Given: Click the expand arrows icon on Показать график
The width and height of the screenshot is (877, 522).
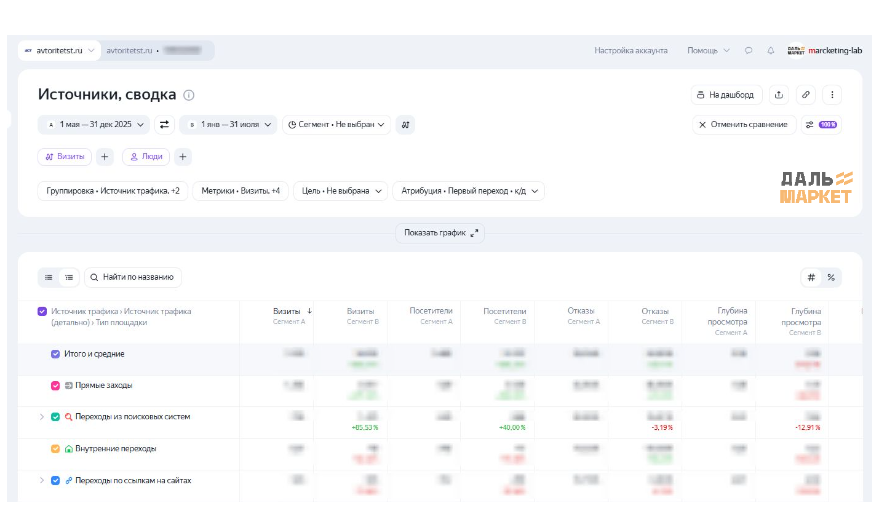Looking at the screenshot, I should pyautogui.click(x=474, y=233).
